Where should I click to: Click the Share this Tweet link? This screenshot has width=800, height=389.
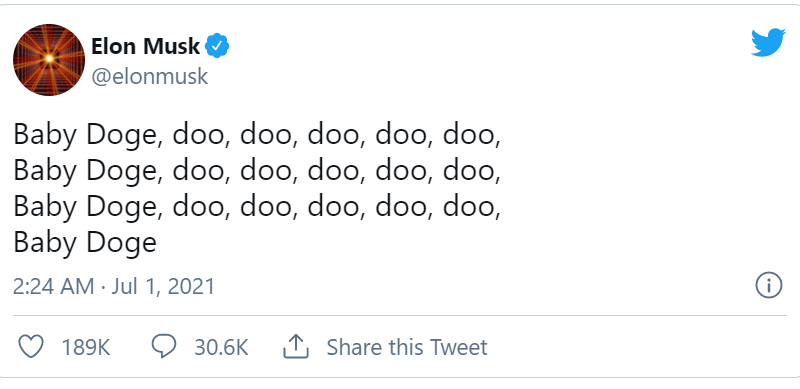(407, 347)
